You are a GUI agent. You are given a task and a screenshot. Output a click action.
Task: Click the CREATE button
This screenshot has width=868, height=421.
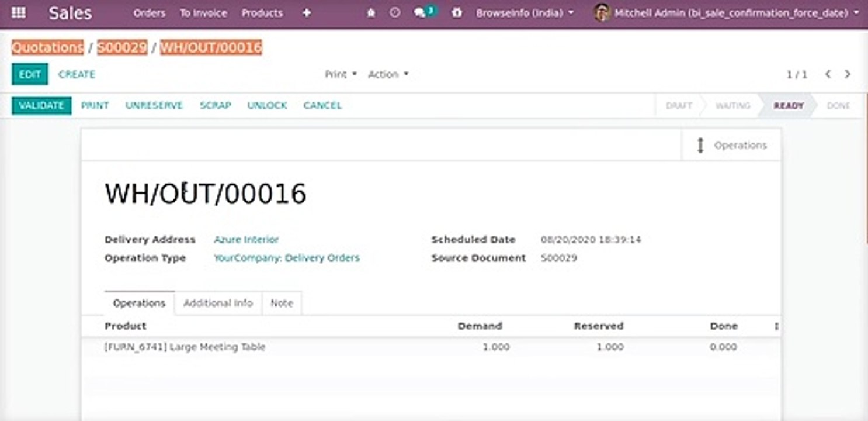pos(77,74)
